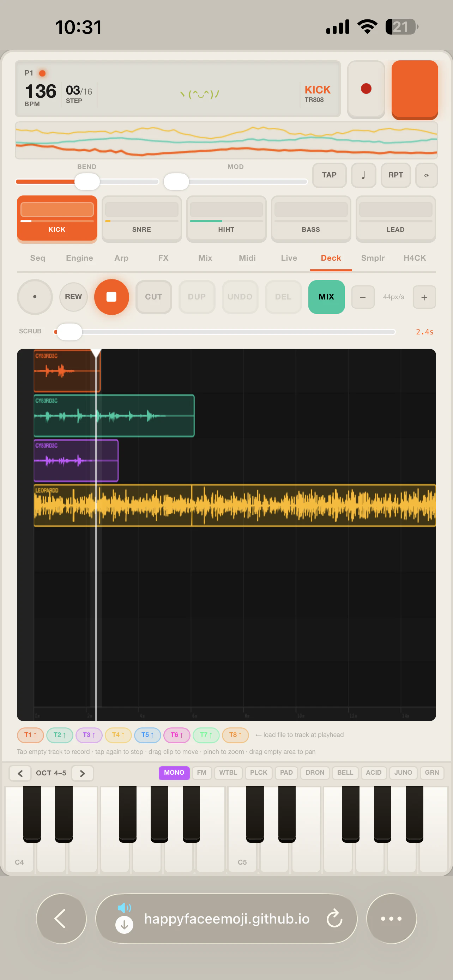Viewport: 453px width, 980px height.
Task: Choose the MONO synth engine
Action: (x=174, y=773)
